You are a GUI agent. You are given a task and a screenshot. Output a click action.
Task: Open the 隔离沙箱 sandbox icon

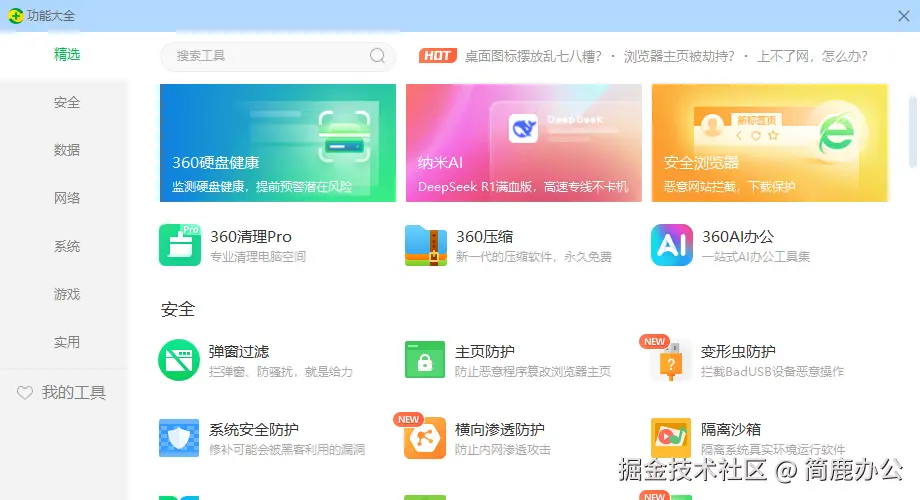[x=671, y=438]
